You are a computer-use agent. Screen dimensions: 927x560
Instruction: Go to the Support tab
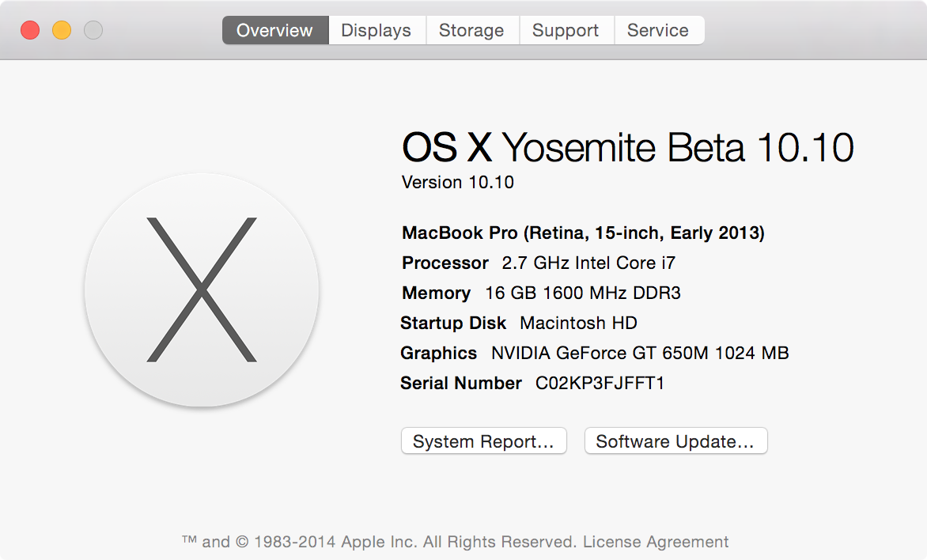click(x=566, y=30)
